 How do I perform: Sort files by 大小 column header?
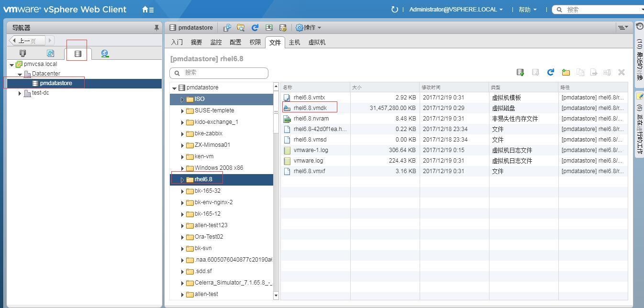tap(385, 88)
